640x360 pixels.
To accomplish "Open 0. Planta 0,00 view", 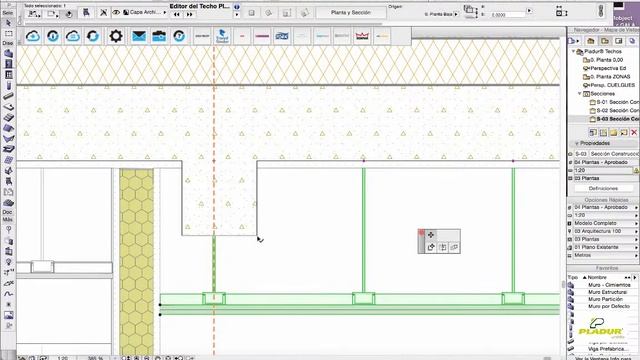I will pyautogui.click(x=603, y=60).
